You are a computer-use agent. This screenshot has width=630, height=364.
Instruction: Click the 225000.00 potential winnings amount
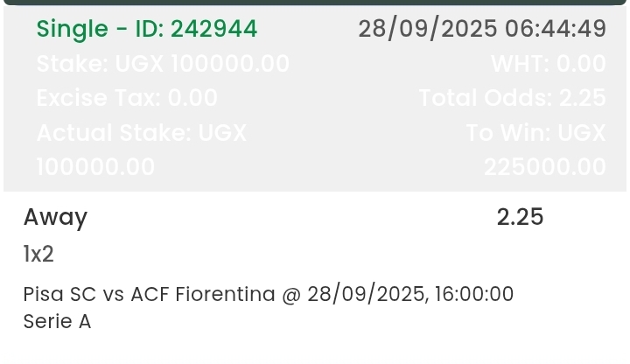544,167
